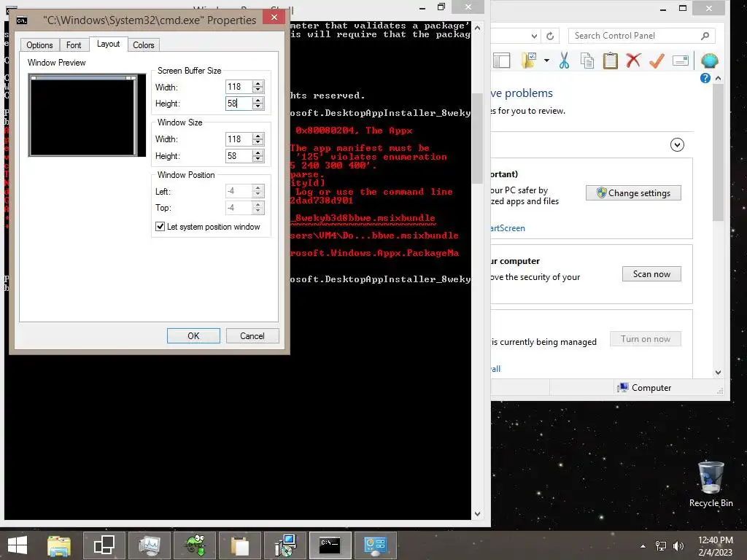Image resolution: width=747 pixels, height=560 pixels.
Task: Toggle the preview pane layout icon
Action: (501, 61)
